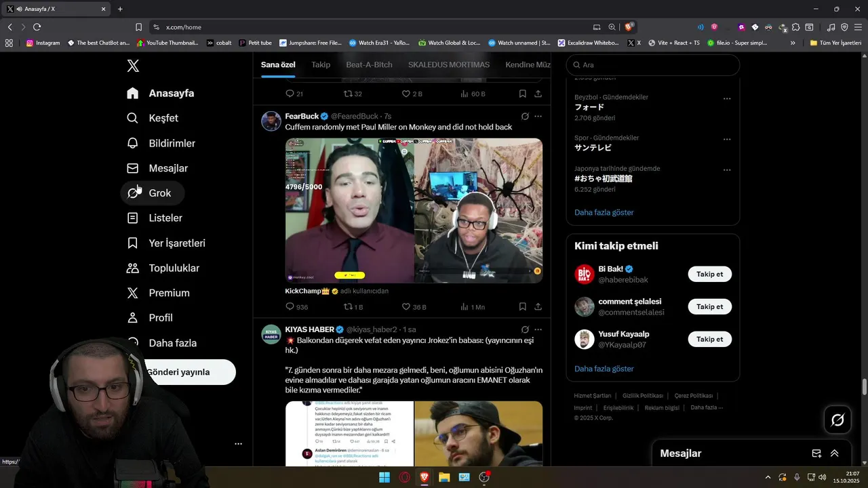This screenshot has width=868, height=488.
Task: Open File Explorer from the taskbar
Action: point(444,477)
